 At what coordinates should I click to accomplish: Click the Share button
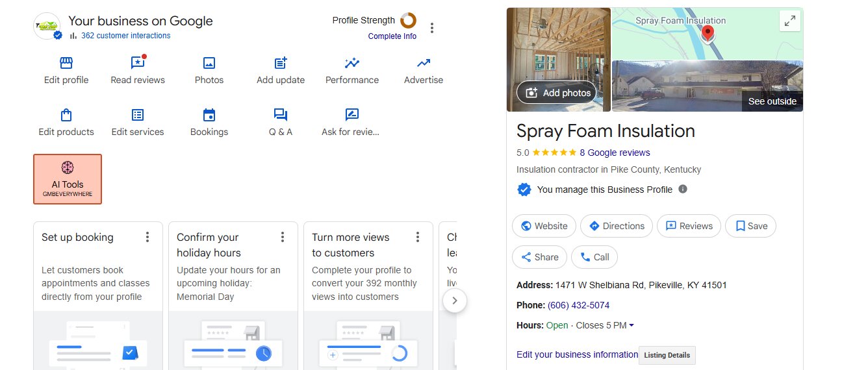539,257
